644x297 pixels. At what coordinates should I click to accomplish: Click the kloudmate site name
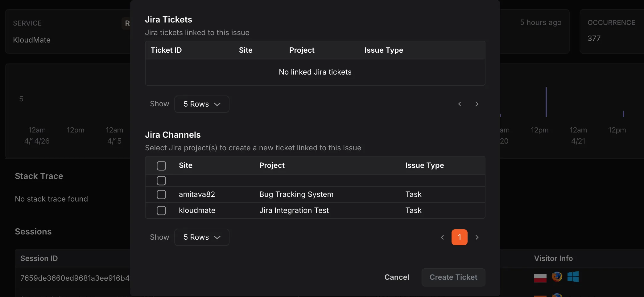point(197,210)
